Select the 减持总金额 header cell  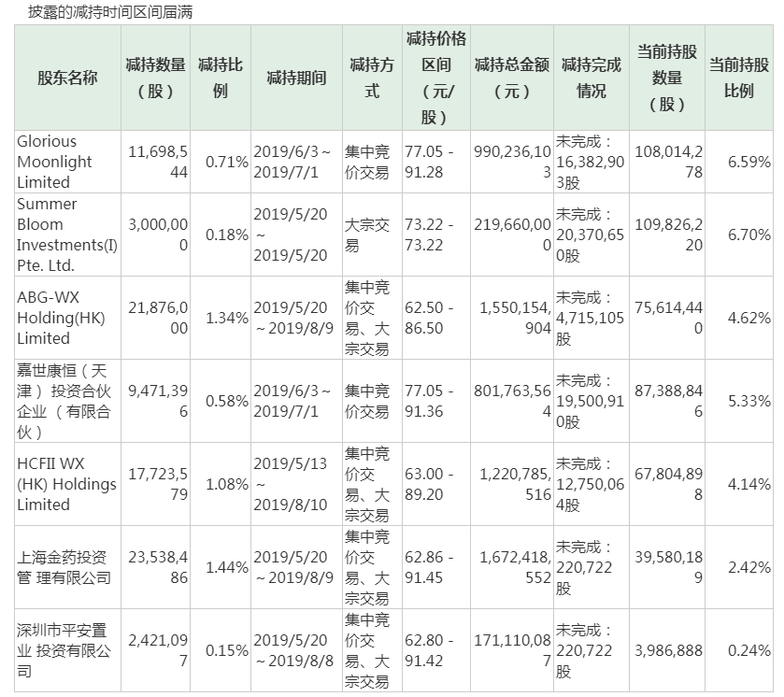click(512, 78)
